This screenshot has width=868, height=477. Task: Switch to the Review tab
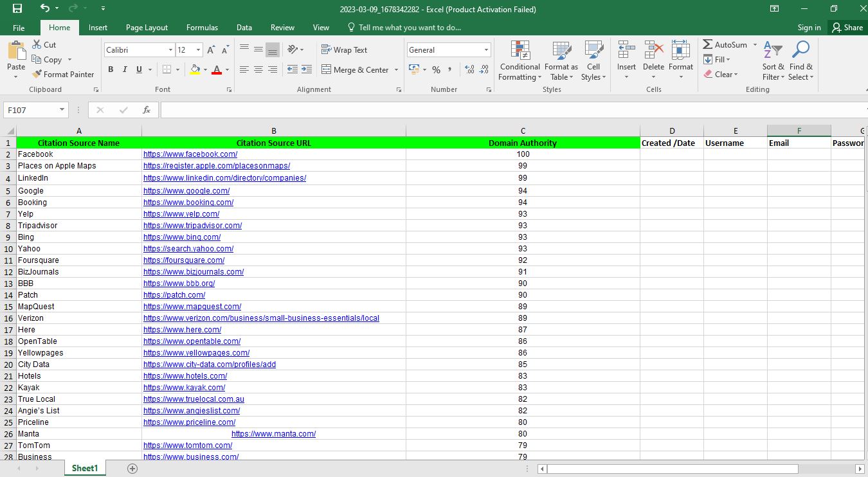[282, 28]
